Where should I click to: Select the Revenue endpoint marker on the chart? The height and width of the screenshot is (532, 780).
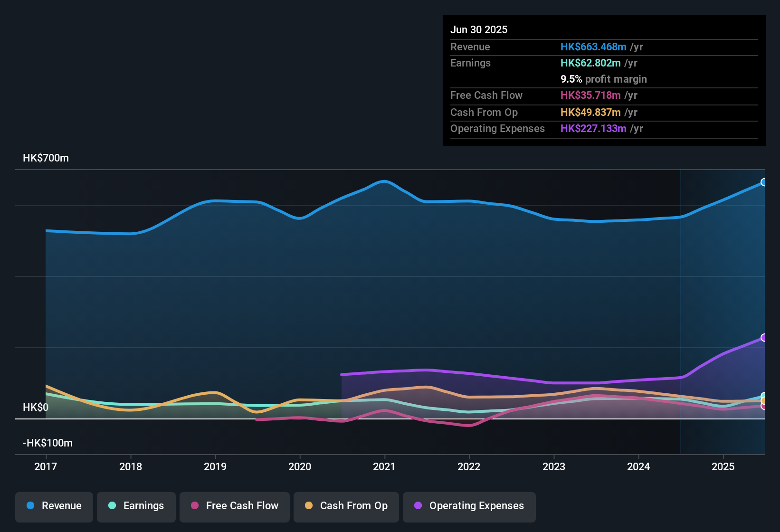764,182
